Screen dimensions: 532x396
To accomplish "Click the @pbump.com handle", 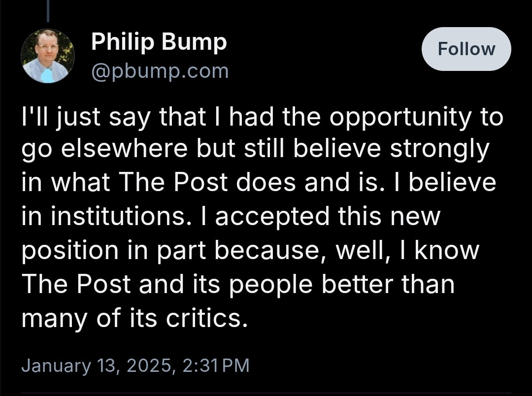I will (160, 71).
